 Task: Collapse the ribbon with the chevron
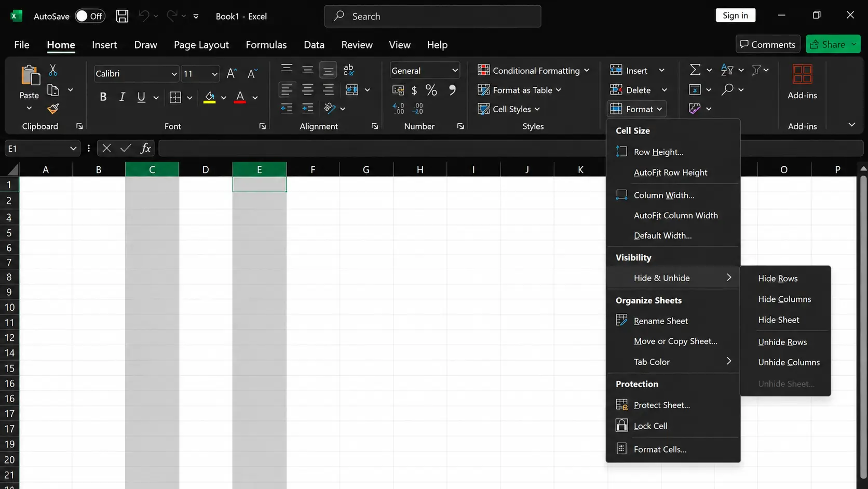pyautogui.click(x=851, y=125)
